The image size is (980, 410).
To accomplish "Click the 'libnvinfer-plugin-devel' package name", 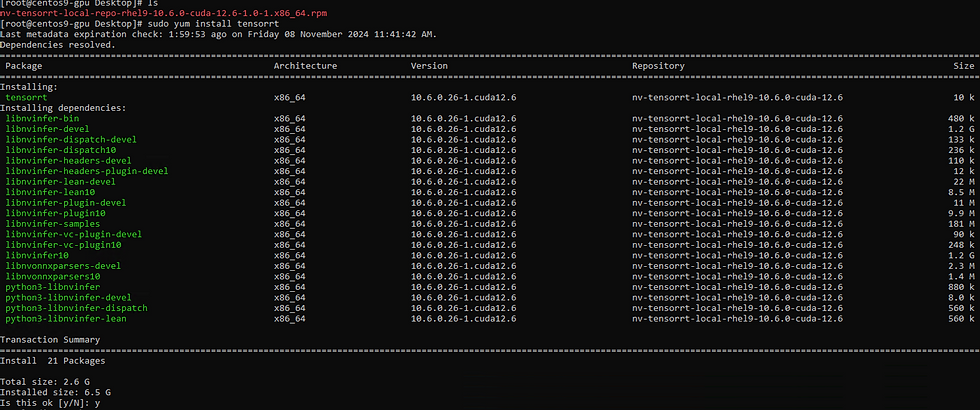I will coord(66,203).
